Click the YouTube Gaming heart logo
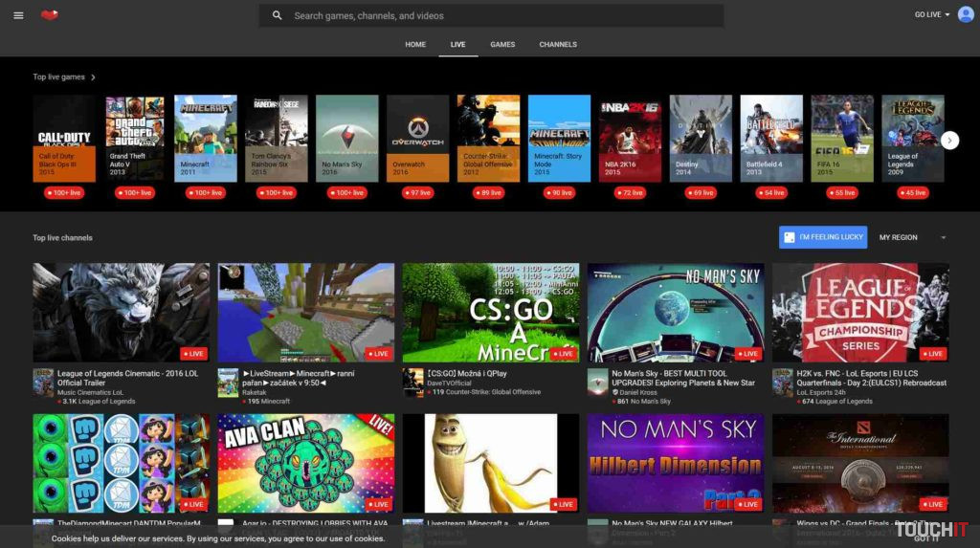980x548 pixels. [x=50, y=15]
